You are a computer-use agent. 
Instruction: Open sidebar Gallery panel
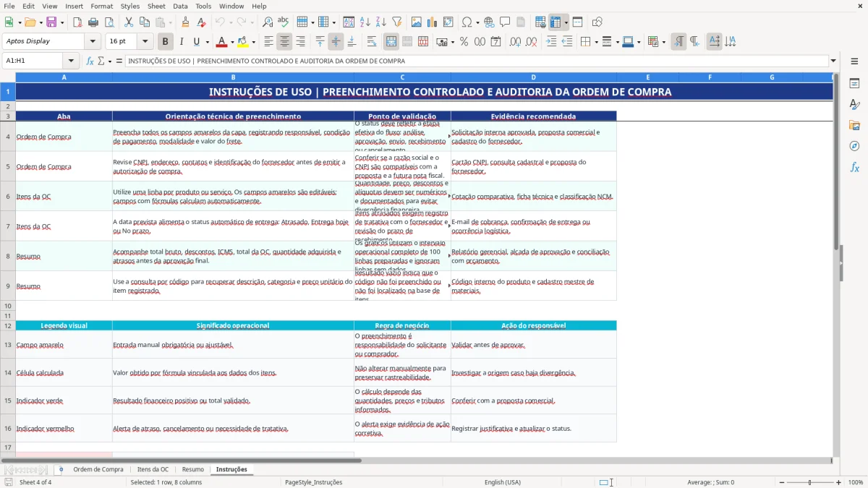(854, 125)
